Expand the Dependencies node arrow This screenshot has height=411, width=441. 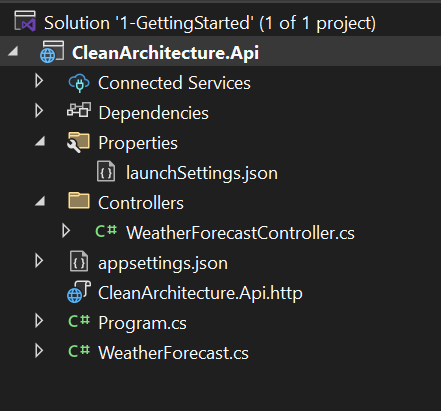(39, 111)
